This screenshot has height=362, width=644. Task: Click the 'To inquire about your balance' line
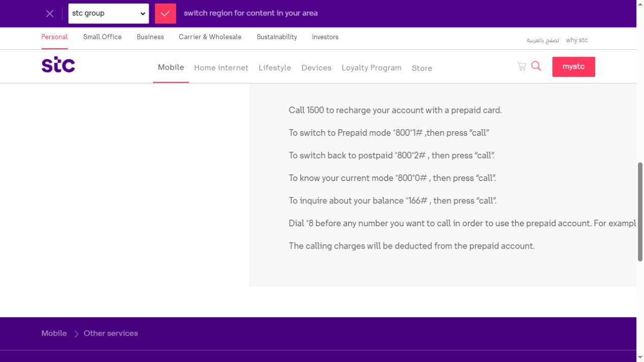[x=393, y=201]
